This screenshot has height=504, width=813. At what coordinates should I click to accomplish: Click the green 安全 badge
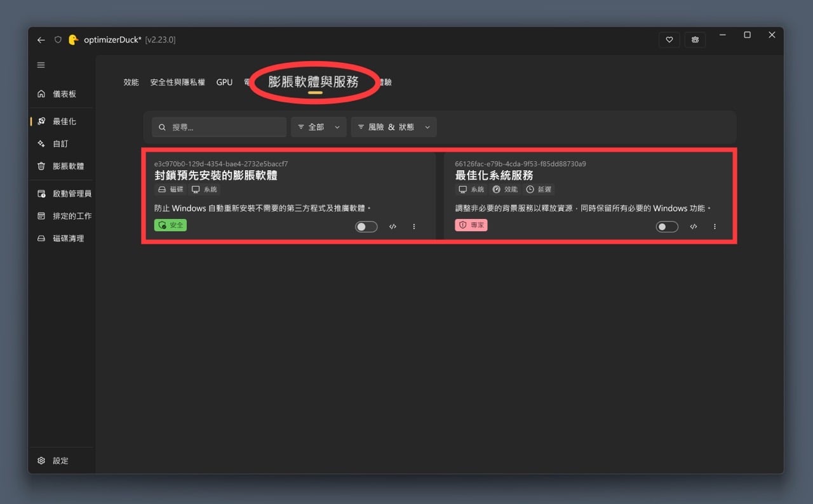pos(170,225)
